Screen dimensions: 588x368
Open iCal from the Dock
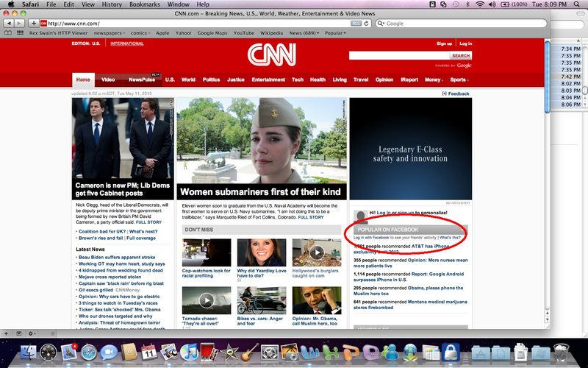(x=149, y=353)
